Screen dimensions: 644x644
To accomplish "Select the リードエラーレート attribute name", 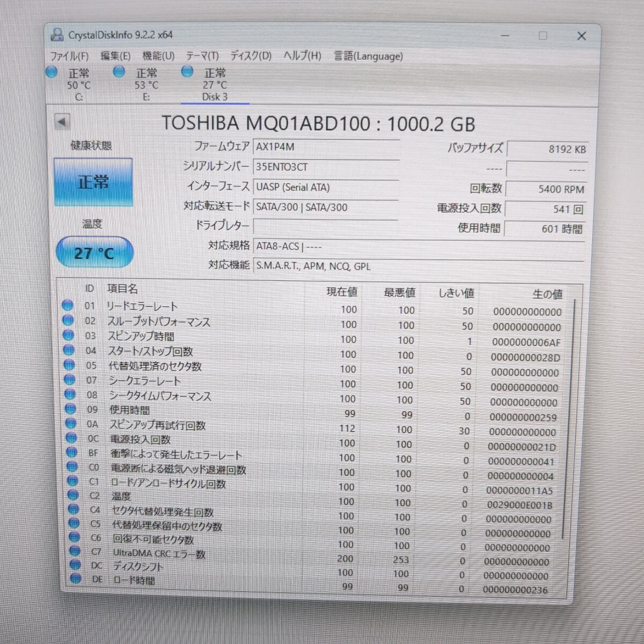I will tap(142, 306).
